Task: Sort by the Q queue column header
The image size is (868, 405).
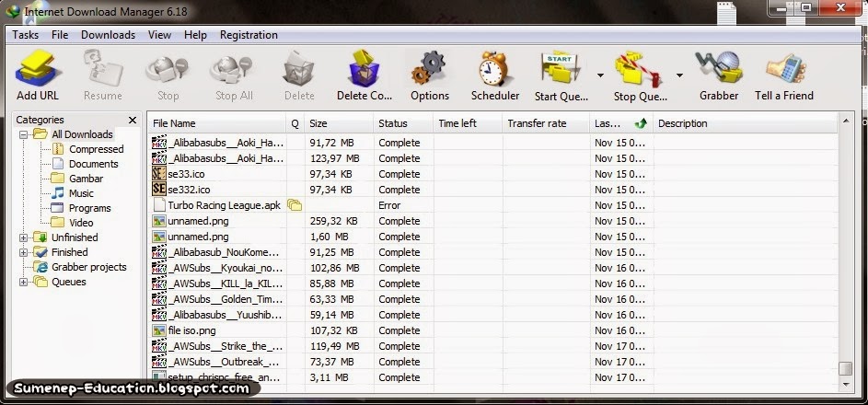Action: pyautogui.click(x=295, y=123)
